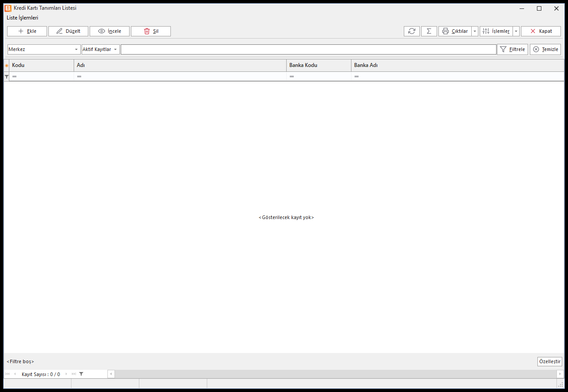
Task: Click the sigma totals icon
Action: point(429,31)
